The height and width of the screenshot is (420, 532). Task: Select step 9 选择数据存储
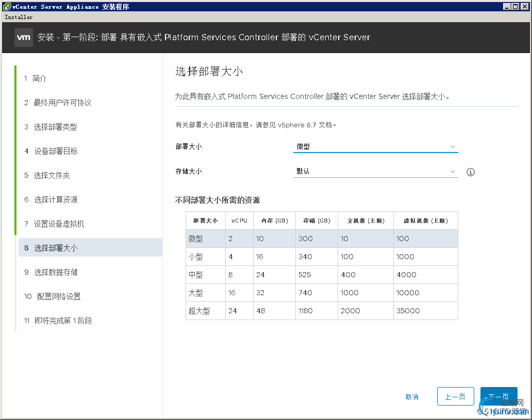tap(51, 272)
